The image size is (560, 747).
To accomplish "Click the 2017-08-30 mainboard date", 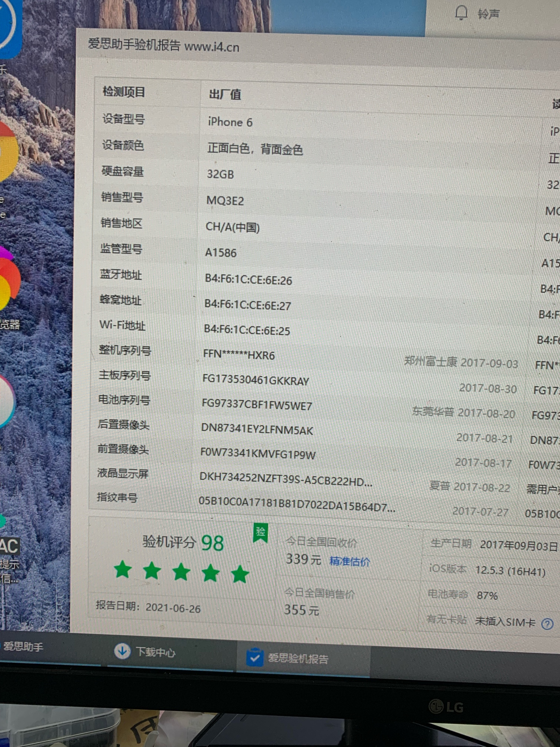I will 488,388.
